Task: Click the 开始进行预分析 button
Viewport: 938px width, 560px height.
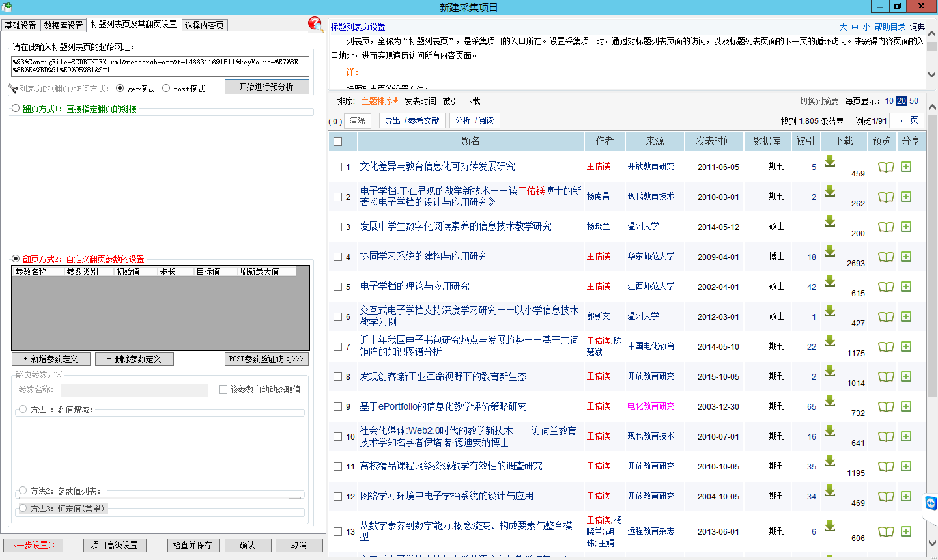Action: 266,87
